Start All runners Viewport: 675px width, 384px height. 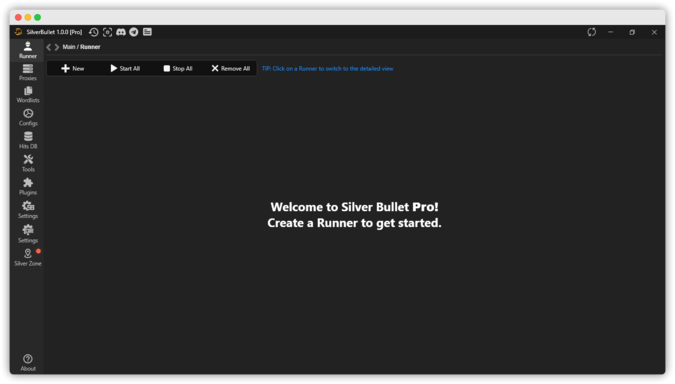coord(125,68)
